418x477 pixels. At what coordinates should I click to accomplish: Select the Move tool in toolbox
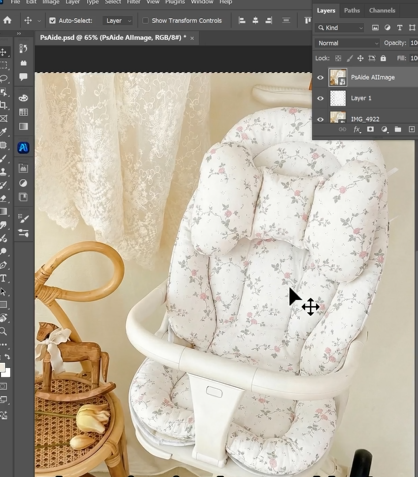coord(3,52)
